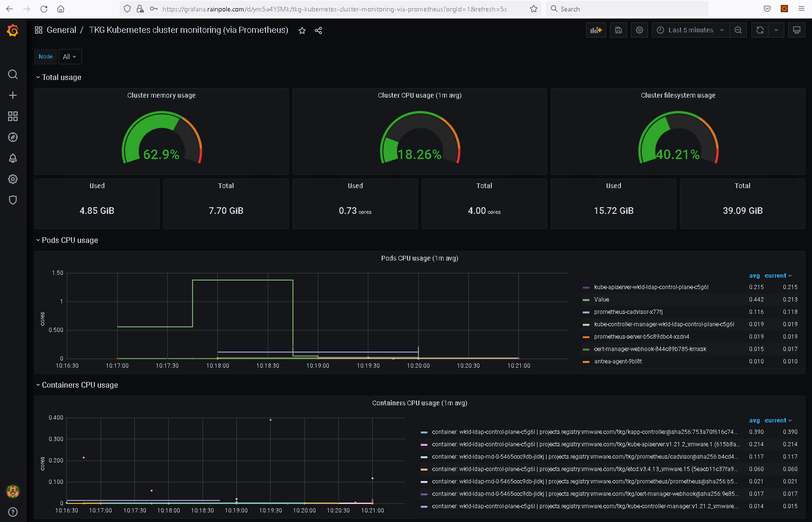Screen dimensions: 812x522
Task: Toggle kapp-controller container series visibility
Action: (x=584, y=432)
